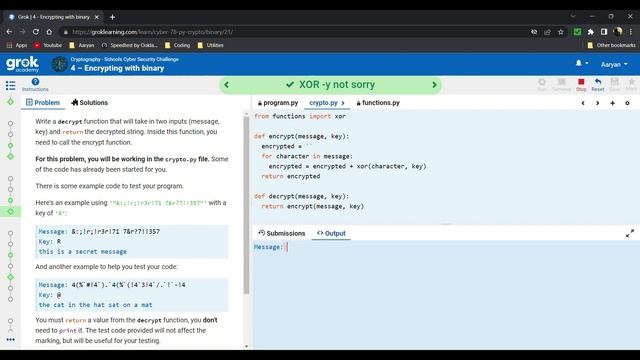Image resolution: width=640 pixels, height=360 pixels.
Task: Click the XOR -y not sorry title
Action: point(337,84)
